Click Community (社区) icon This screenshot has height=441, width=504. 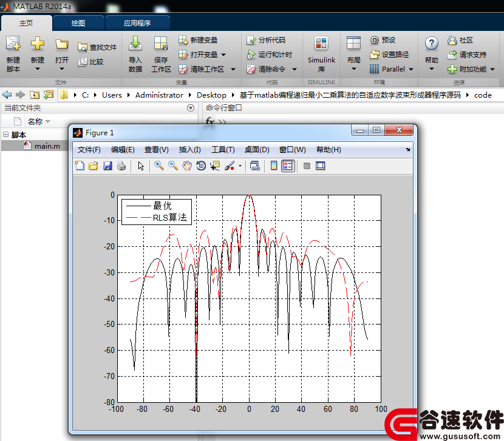[452, 40]
